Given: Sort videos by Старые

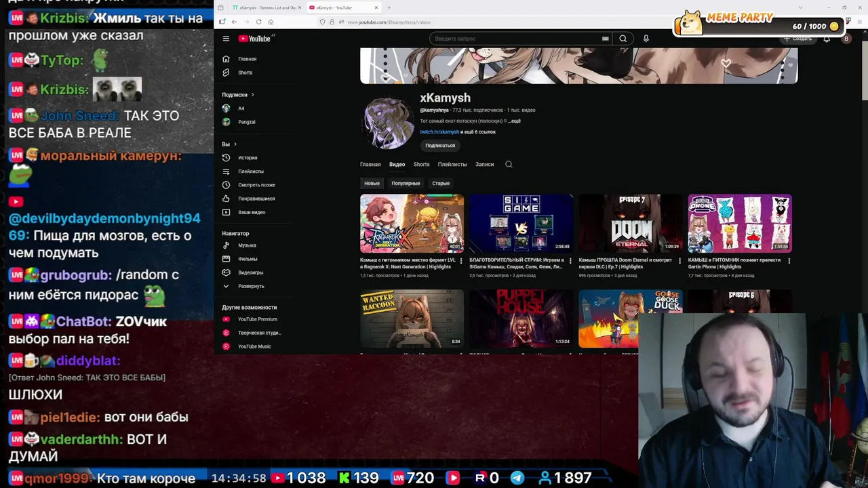Looking at the screenshot, I should 441,183.
